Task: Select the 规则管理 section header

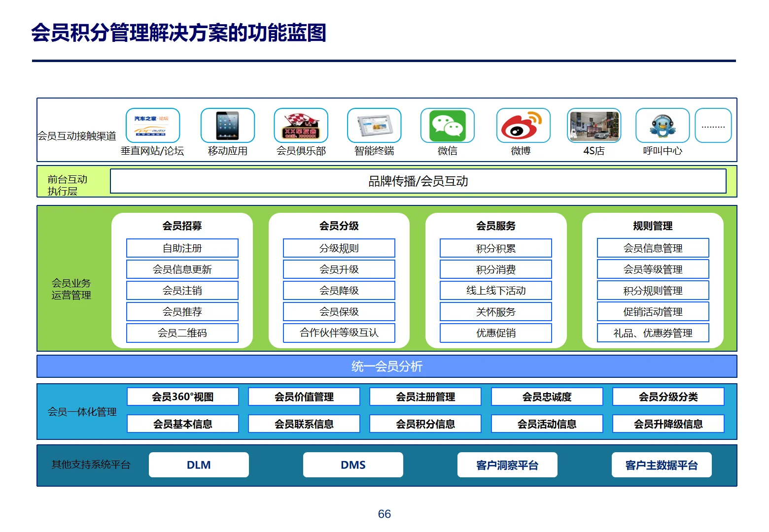Action: [652, 226]
